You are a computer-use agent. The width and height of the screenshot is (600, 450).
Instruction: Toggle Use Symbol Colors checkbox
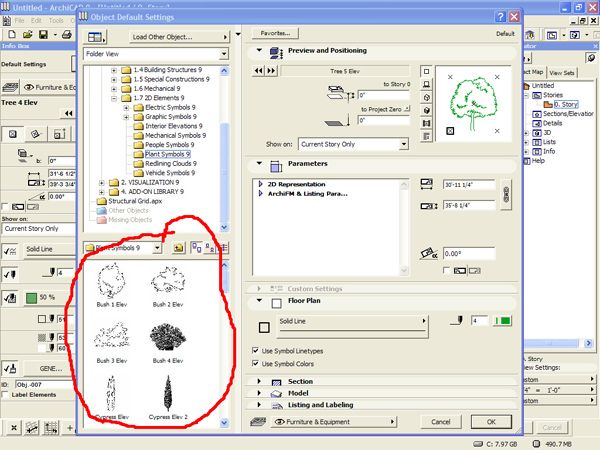[x=255, y=364]
